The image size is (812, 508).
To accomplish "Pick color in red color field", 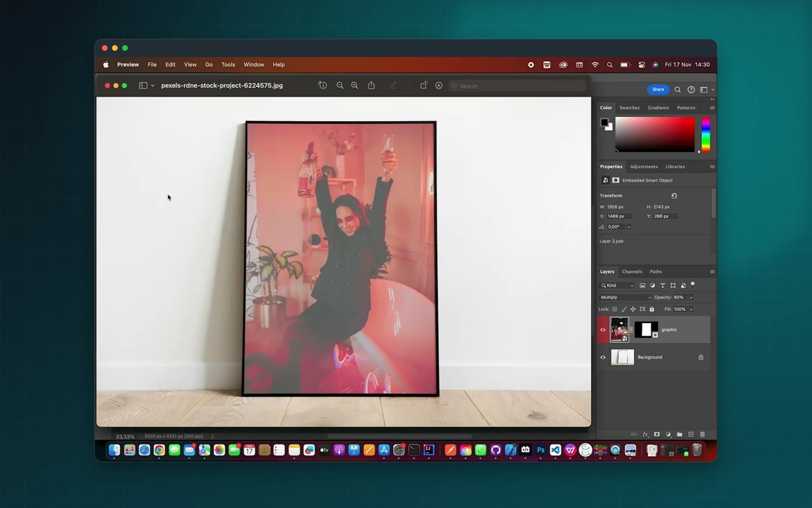I will pyautogui.click(x=655, y=135).
